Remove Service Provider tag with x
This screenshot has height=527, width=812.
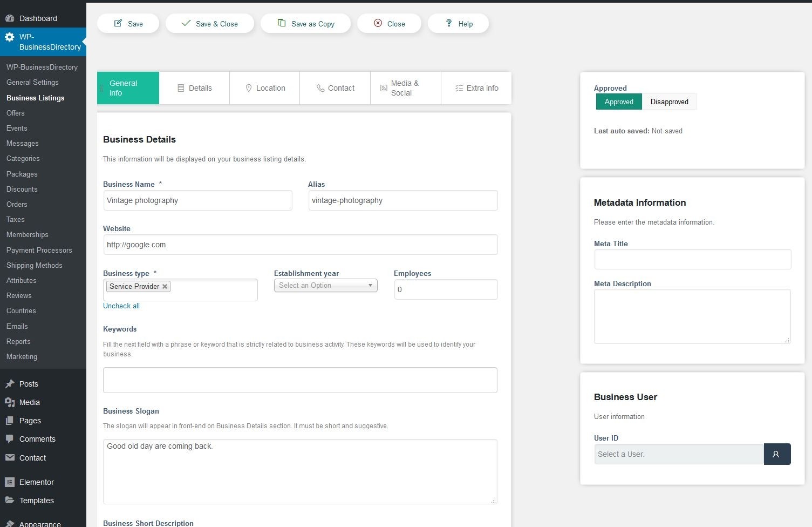(x=165, y=287)
